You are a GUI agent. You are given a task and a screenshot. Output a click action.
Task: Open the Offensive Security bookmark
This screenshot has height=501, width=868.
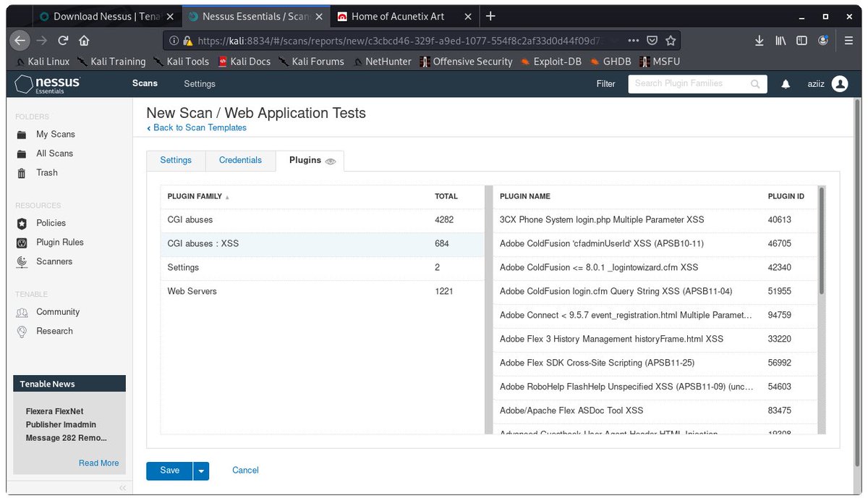click(x=465, y=62)
